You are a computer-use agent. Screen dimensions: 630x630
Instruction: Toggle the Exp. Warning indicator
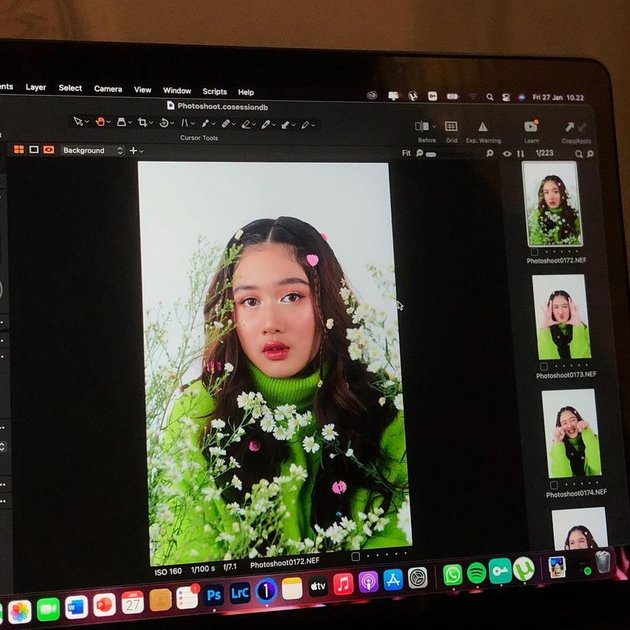coord(483,127)
